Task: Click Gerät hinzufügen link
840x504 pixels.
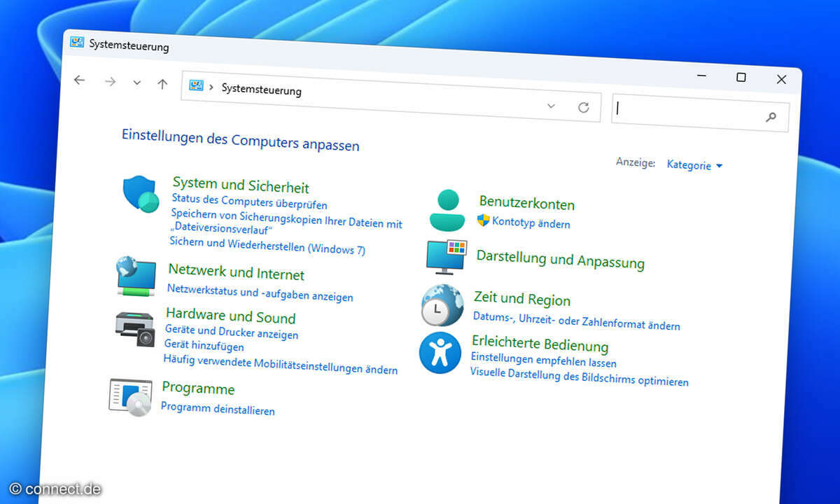Action: tap(204, 346)
